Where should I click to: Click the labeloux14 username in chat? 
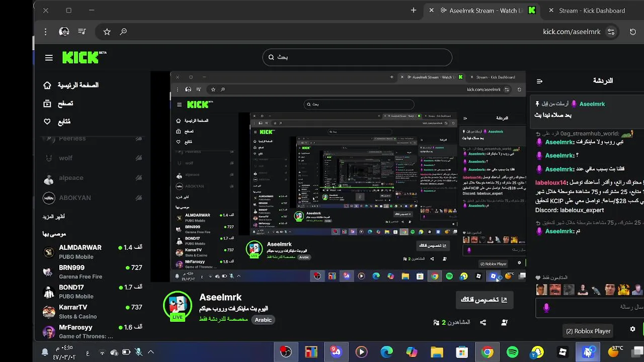point(551,183)
